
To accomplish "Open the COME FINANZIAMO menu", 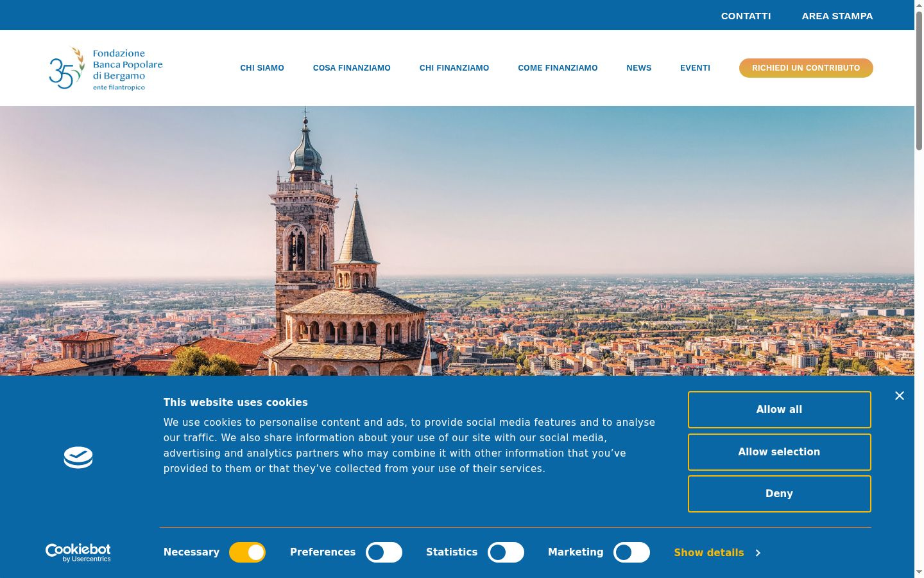I will click(558, 68).
